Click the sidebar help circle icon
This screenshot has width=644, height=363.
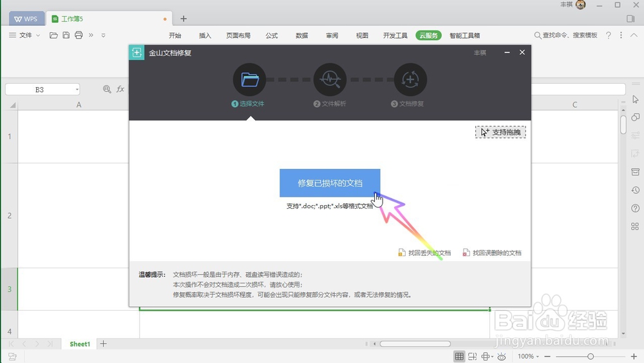[636, 208]
